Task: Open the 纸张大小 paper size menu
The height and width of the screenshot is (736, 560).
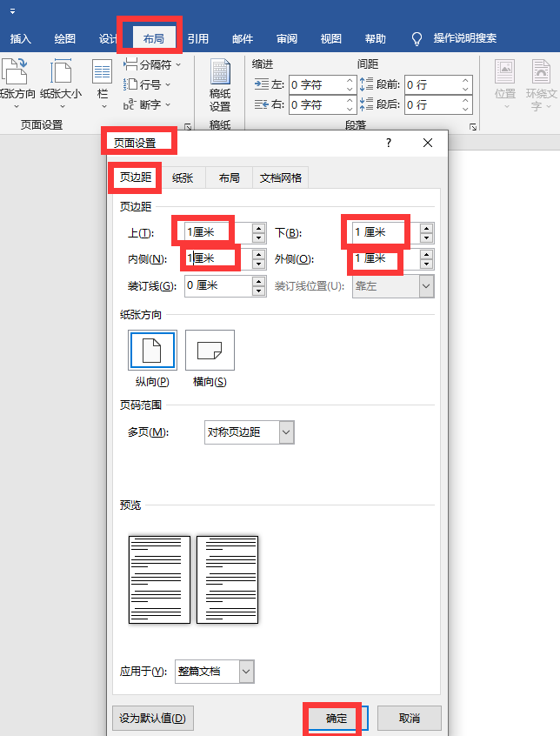Action: tap(61, 84)
